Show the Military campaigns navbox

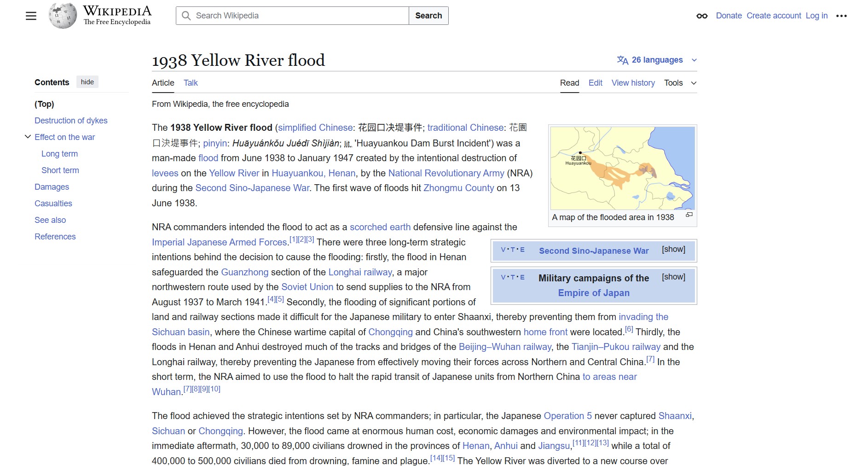[673, 277]
